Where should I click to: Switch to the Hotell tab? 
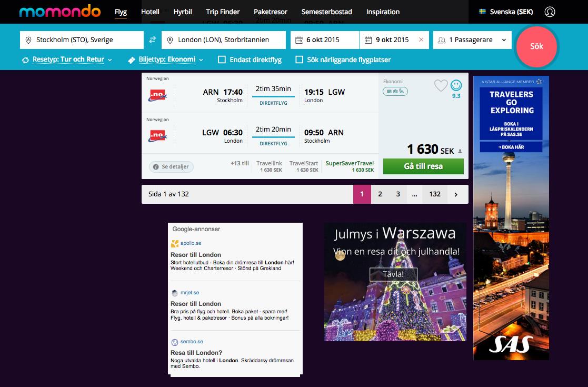150,12
